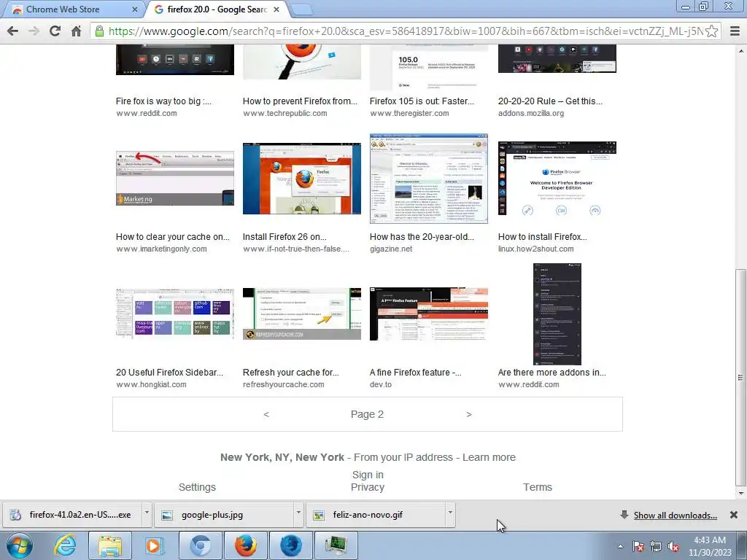Click 'How to clear your cache on...' title
This screenshot has width=747, height=560.
[x=172, y=237]
